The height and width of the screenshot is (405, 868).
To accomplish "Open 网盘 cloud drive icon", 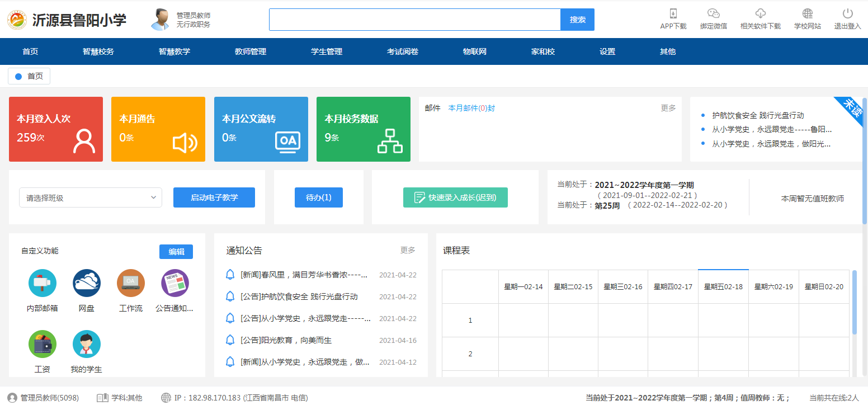I will point(87,284).
